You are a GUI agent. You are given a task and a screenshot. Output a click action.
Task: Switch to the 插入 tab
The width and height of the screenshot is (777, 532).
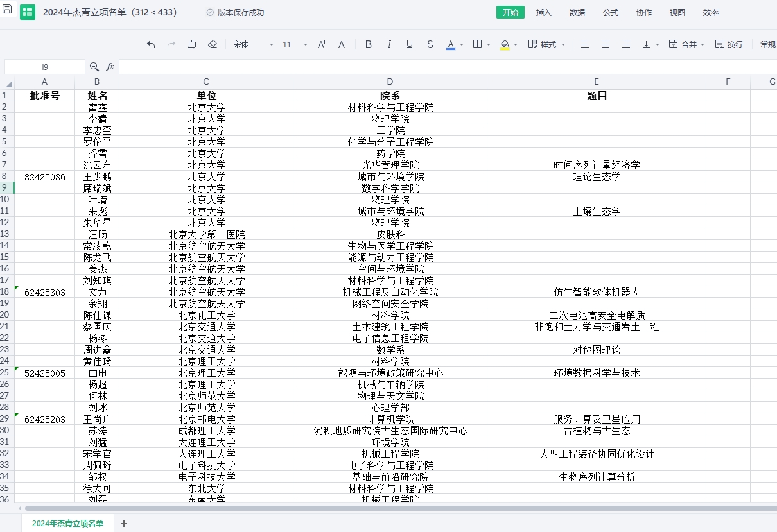(x=544, y=13)
